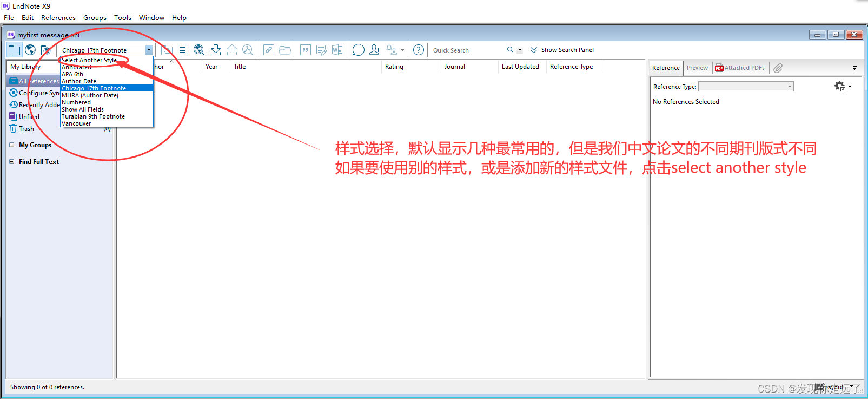Collapse the Find Full Text tree node
Viewport: 868px width, 399px height.
[x=12, y=162]
